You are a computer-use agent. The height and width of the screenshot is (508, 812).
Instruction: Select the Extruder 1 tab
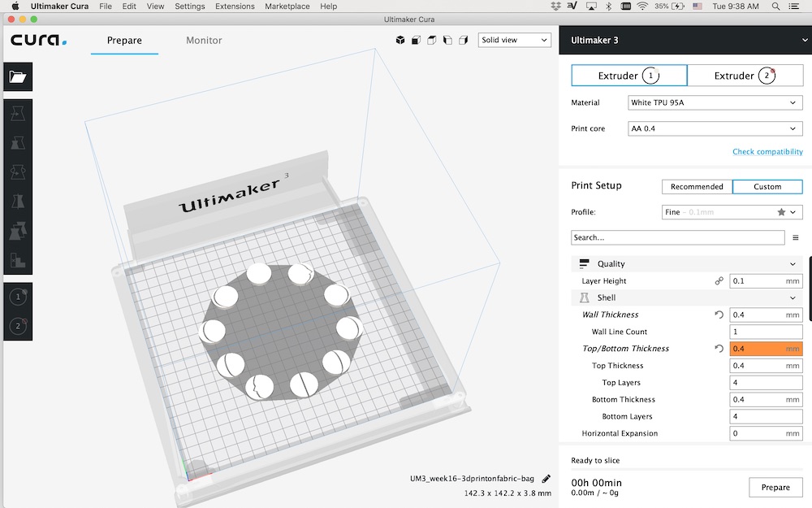[x=628, y=76]
